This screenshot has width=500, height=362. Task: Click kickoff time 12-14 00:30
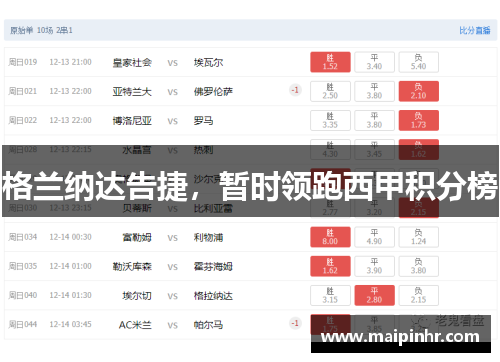[70, 237]
